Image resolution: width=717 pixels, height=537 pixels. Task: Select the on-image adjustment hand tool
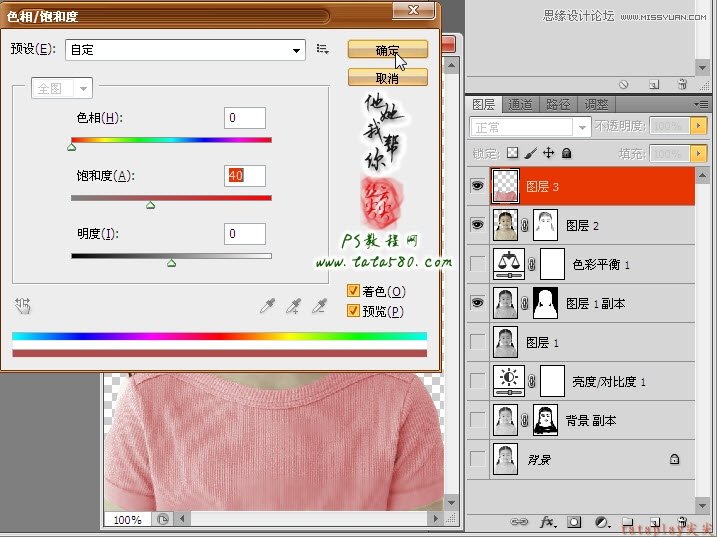(x=22, y=305)
